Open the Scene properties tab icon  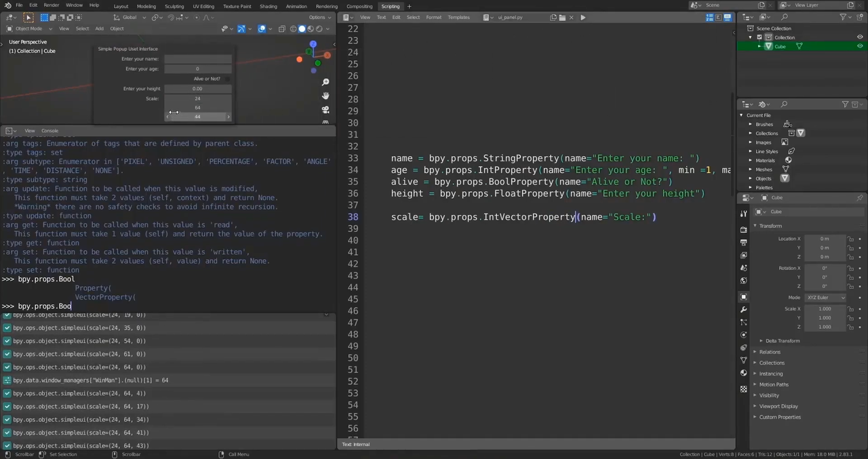pyautogui.click(x=744, y=268)
